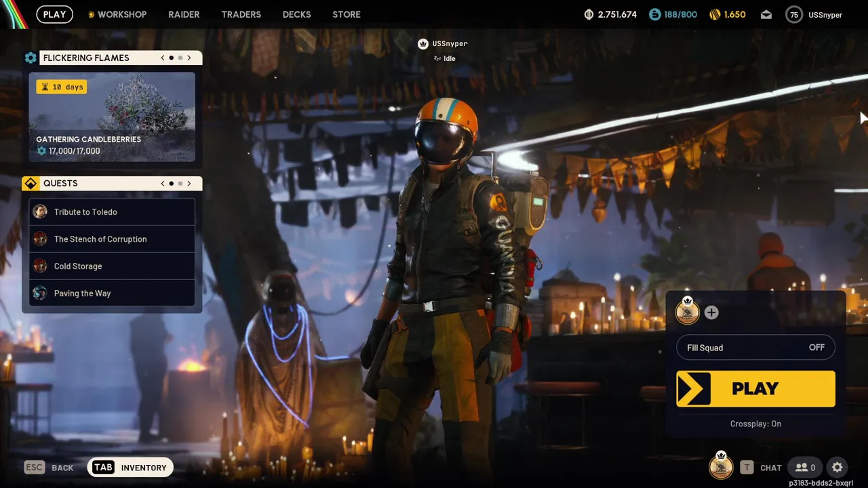Open the Store tab
Viewport: 868px width, 488px height.
pos(347,14)
